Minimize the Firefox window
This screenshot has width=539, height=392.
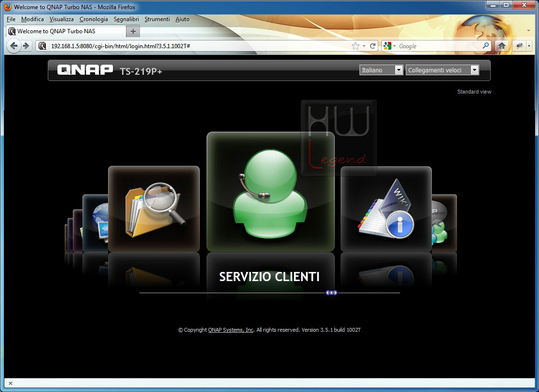tap(493, 5)
